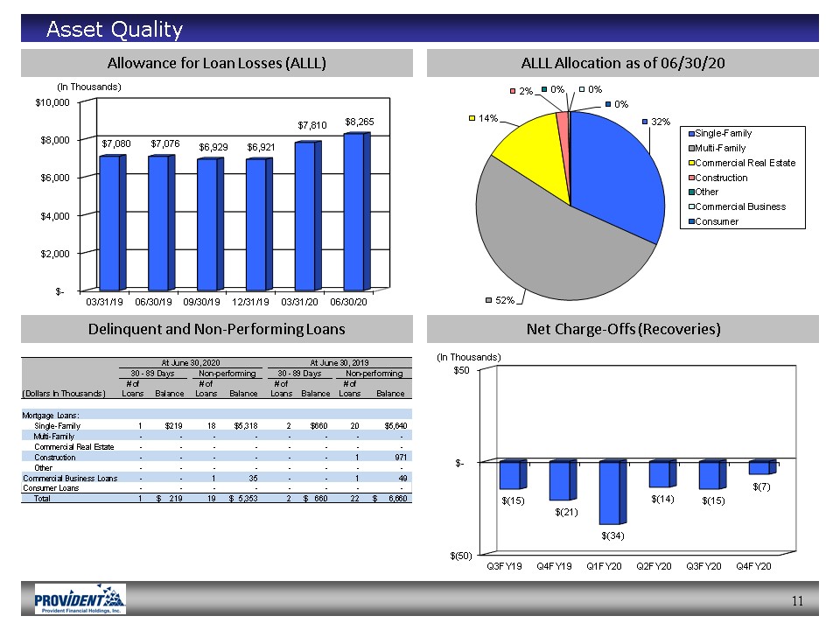Click the Consumer Loans row label

pyautogui.click(x=51, y=488)
